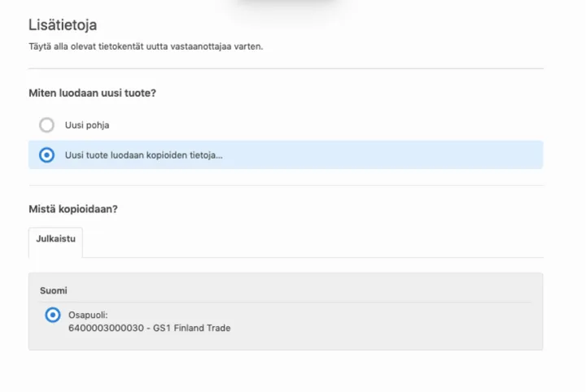Click the "Miten luodaan uusi tuote?" question heading
586x392 pixels.
coord(92,93)
